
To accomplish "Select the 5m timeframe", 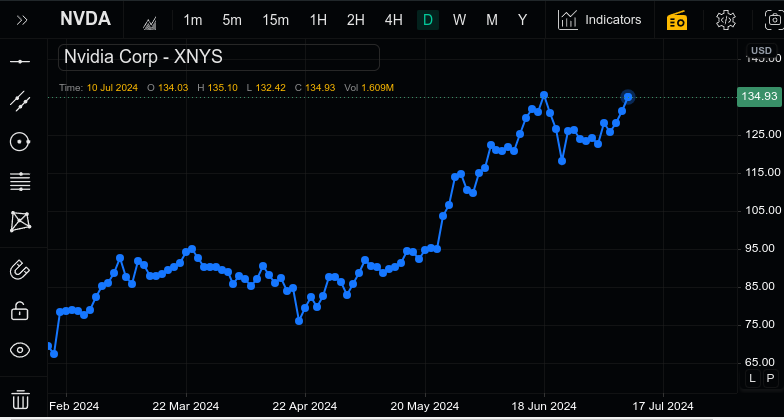I will tap(232, 20).
